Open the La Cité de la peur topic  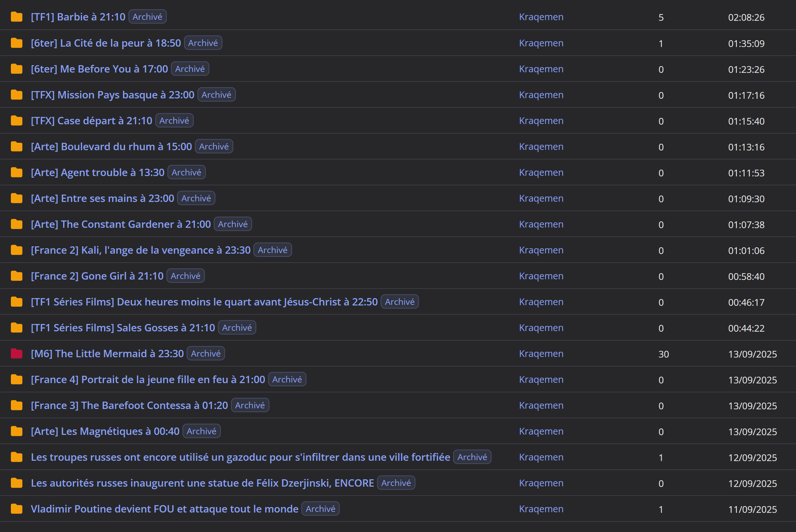pos(105,43)
